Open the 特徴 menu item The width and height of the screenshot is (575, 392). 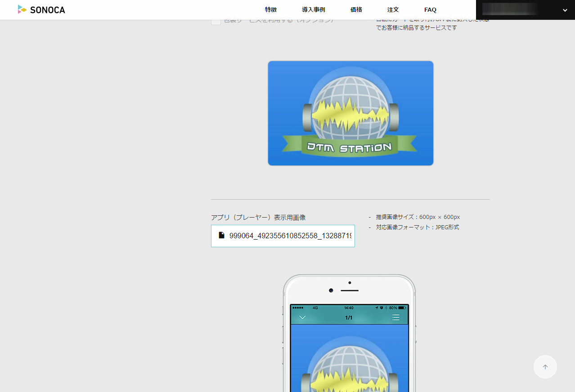tap(271, 10)
